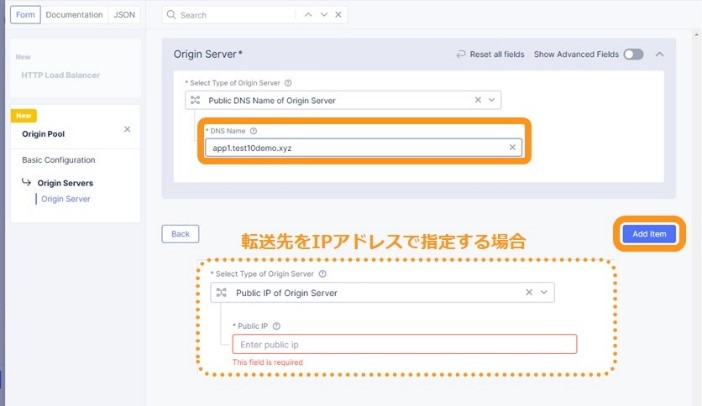Clear the Public DNS Name selection
The height and width of the screenshot is (406, 702).
[478, 100]
